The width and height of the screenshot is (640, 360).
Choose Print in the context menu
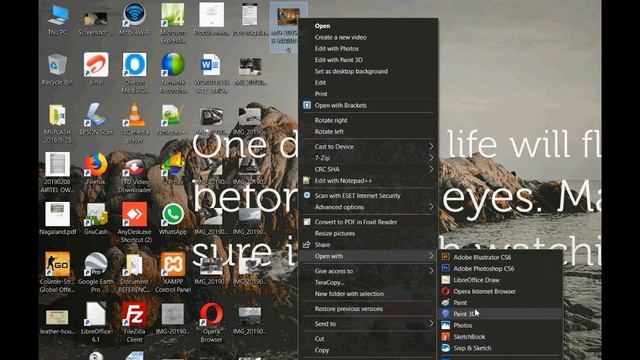(369, 94)
